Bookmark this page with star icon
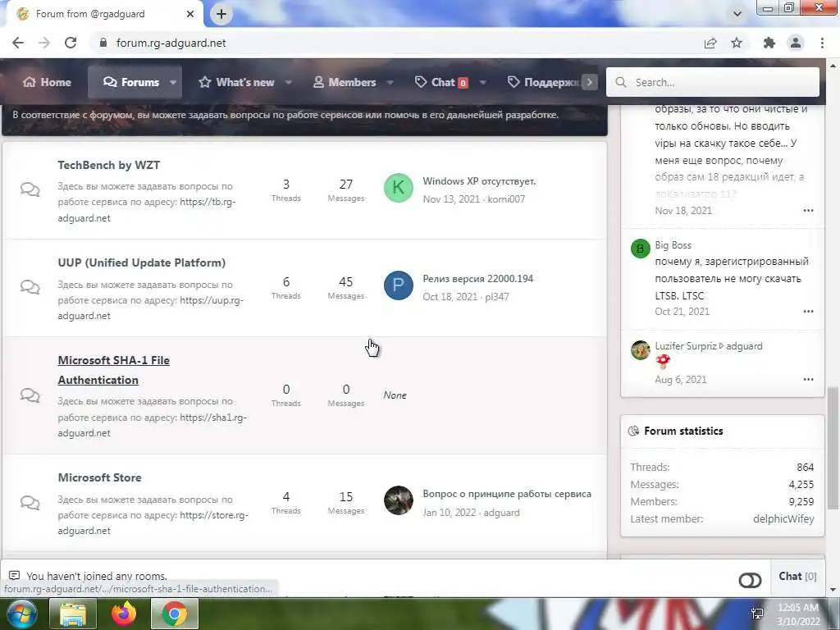This screenshot has width=840, height=630. coord(737,43)
